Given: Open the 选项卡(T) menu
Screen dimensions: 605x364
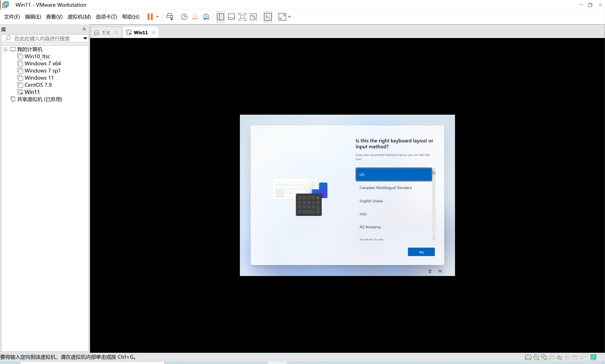Looking at the screenshot, I should point(106,17).
